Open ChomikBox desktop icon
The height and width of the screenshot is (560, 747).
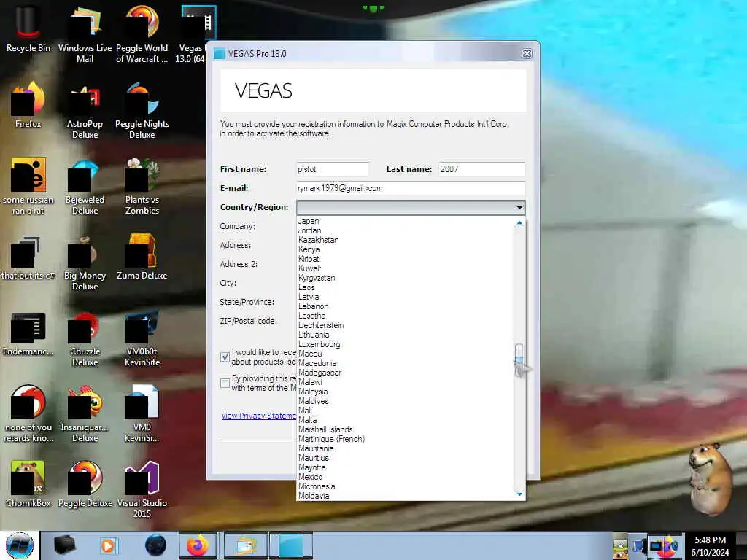point(28,483)
